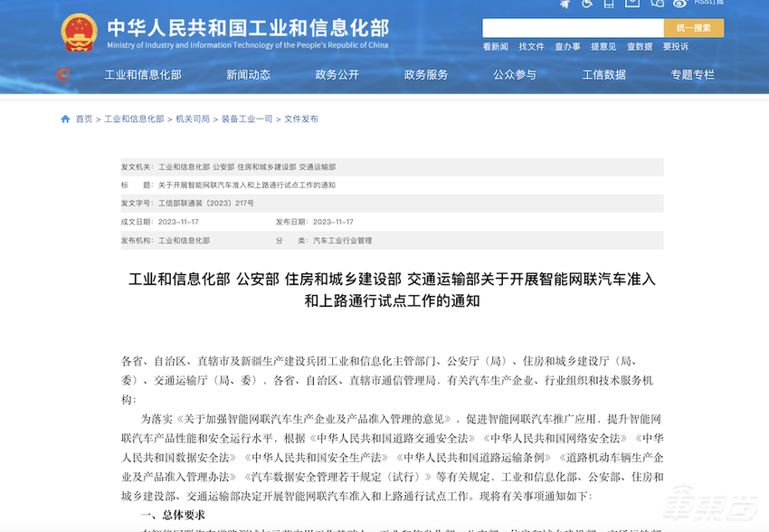Switch to the 专题专栏 tab
Image resolution: width=769 pixels, height=532 pixels.
tap(692, 75)
